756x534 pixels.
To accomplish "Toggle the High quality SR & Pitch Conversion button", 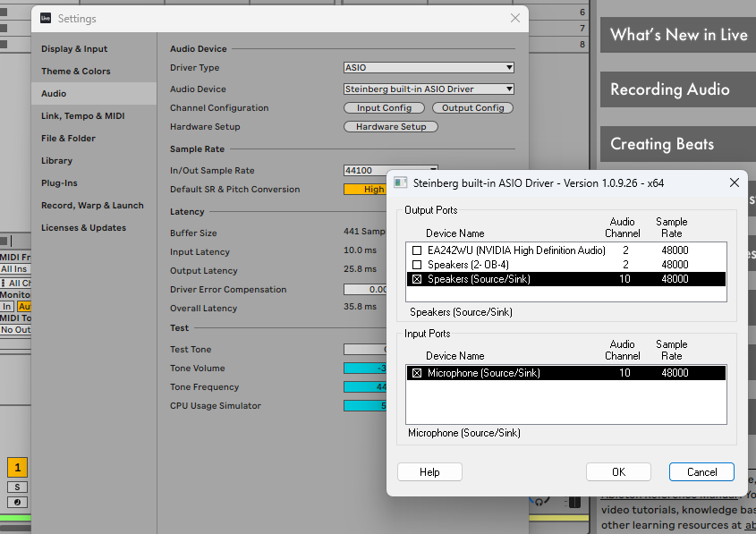I will coord(365,190).
